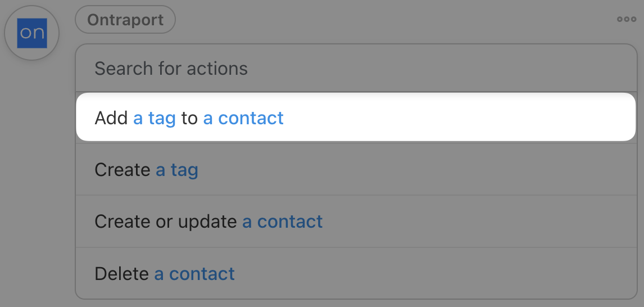
Task: Click the word "Add" in the highlighted action
Action: click(x=111, y=118)
